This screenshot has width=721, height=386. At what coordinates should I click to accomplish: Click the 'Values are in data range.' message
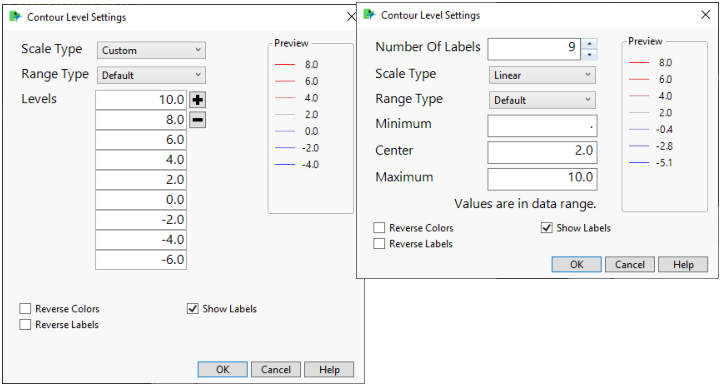tap(525, 204)
